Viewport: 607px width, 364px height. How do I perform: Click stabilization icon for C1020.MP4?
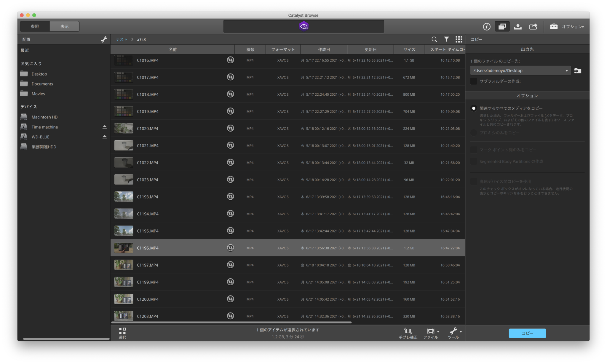pos(230,128)
